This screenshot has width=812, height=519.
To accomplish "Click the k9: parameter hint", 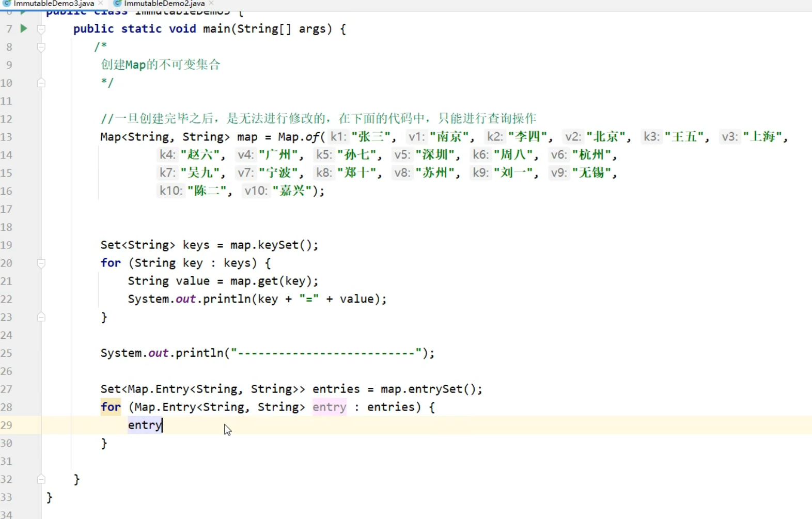I will tap(480, 173).
